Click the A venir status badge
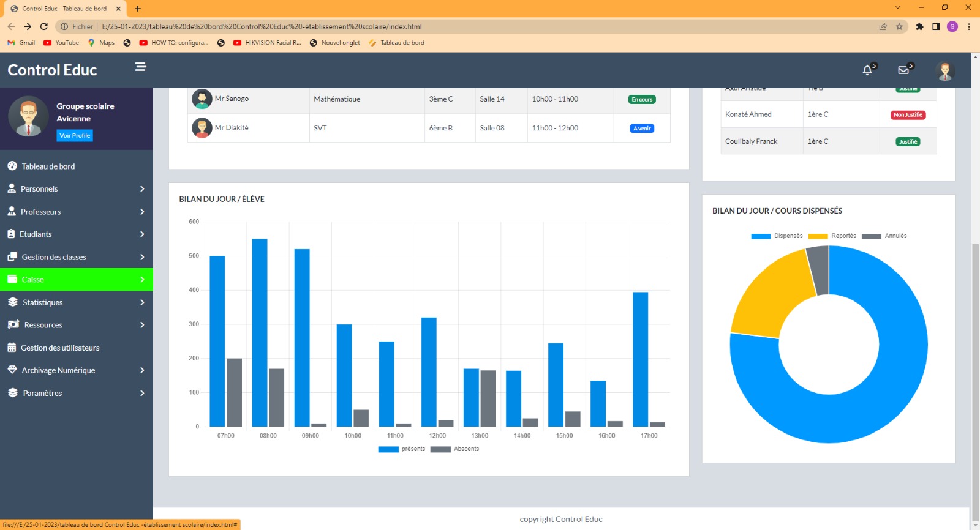This screenshot has height=530, width=980. tap(642, 129)
